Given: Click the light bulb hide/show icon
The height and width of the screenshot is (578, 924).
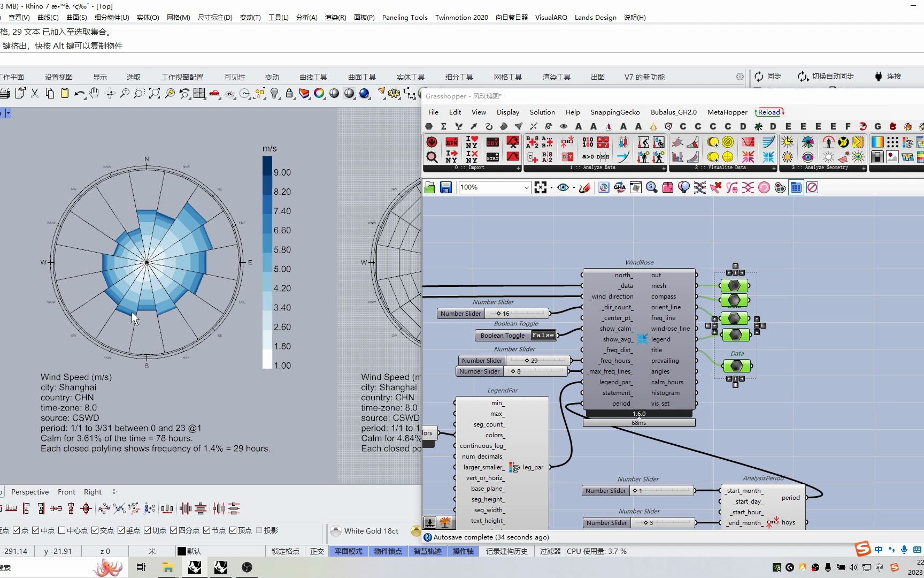Looking at the screenshot, I should pyautogui.click(x=274, y=93).
